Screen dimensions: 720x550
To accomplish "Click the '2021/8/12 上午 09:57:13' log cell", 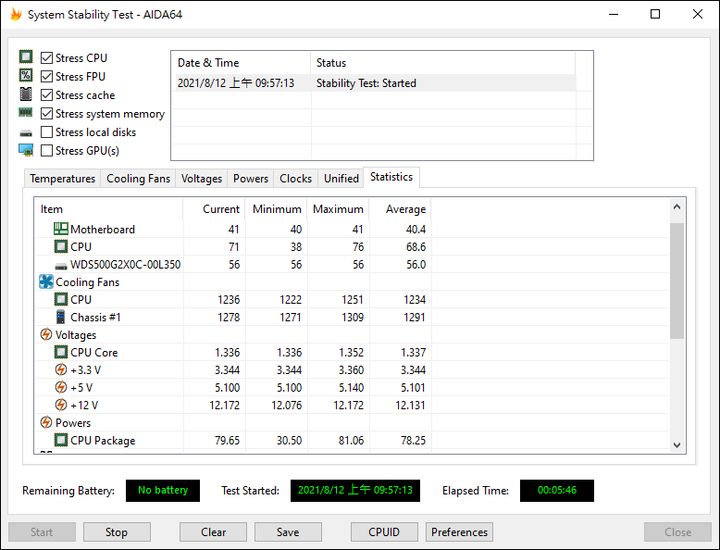I will click(x=236, y=83).
